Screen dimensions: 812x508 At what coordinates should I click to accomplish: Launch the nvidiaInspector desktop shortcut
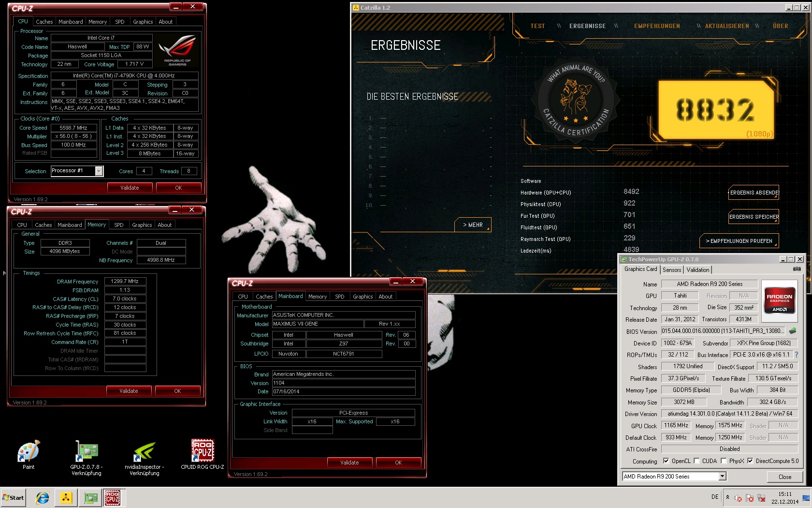coord(144,458)
